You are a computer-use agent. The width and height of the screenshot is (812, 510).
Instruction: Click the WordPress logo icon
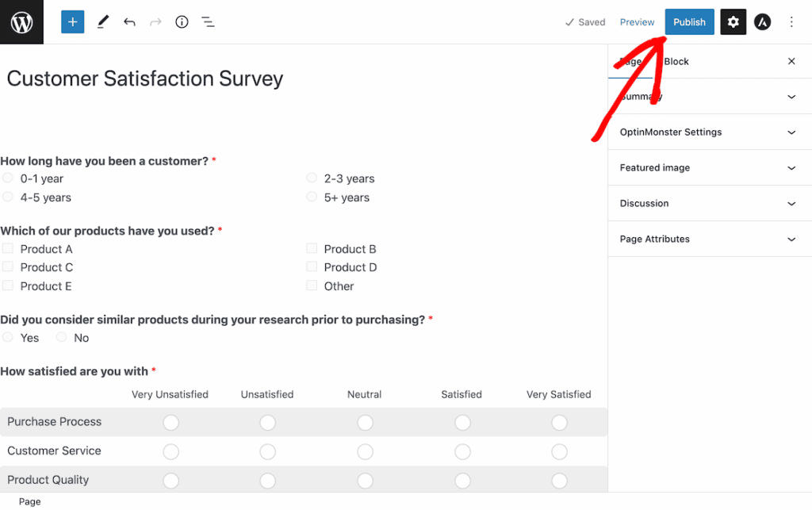(x=21, y=21)
